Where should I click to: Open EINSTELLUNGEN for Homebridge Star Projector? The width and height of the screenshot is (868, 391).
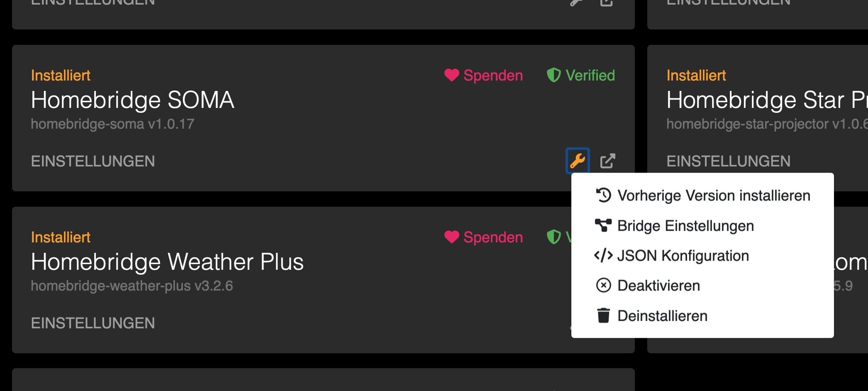(728, 161)
